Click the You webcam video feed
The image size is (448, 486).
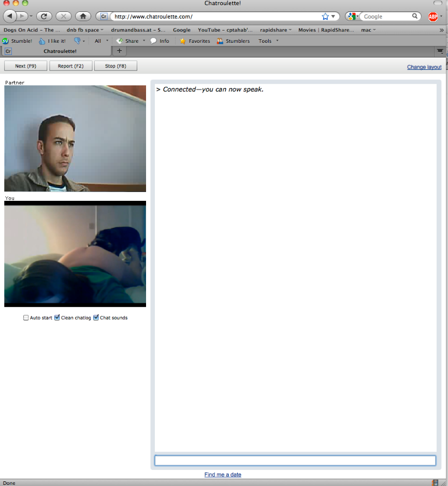coord(75,254)
